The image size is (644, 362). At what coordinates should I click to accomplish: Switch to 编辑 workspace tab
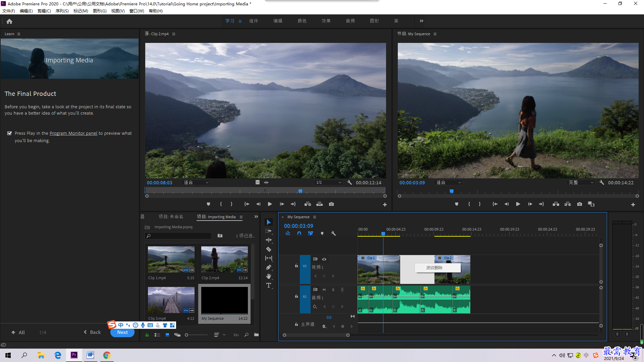[278, 21]
